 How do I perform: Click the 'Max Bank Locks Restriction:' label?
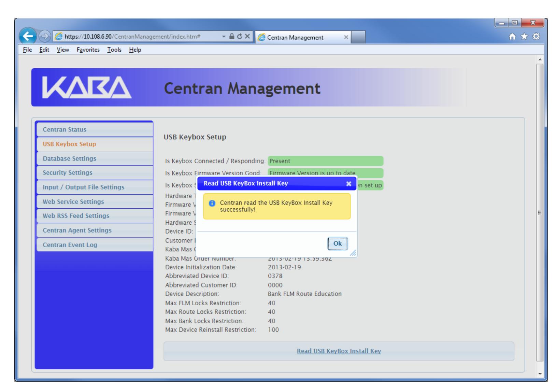(204, 321)
